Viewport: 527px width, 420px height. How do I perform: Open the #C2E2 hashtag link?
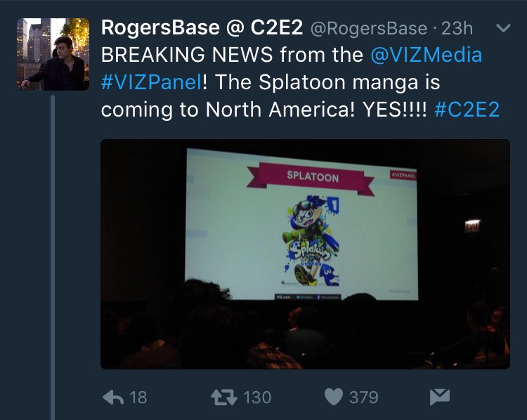[x=467, y=110]
